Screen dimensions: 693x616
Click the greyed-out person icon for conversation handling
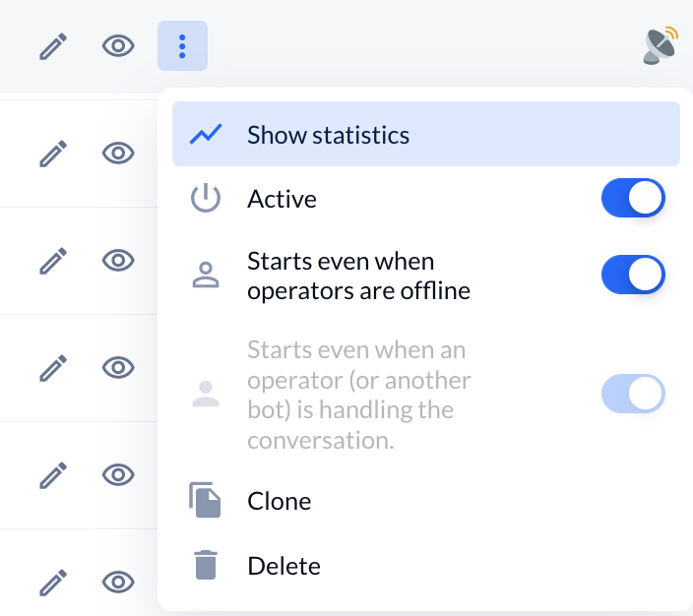point(206,394)
